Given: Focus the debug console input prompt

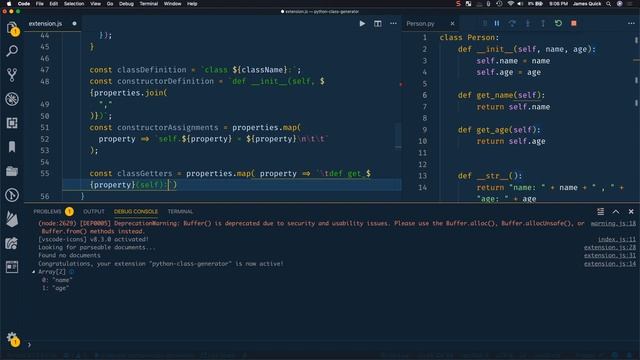Looking at the screenshot, I should 331,345.
